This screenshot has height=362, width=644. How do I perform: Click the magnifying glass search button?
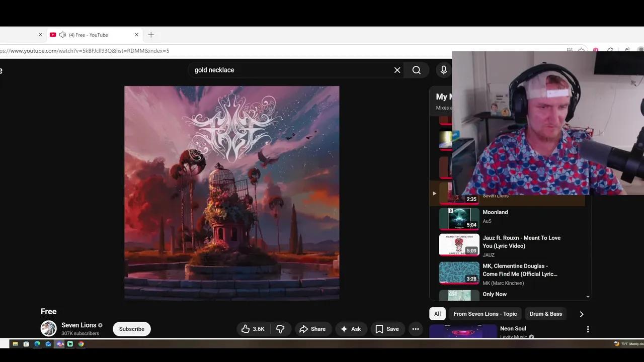pyautogui.click(x=417, y=70)
